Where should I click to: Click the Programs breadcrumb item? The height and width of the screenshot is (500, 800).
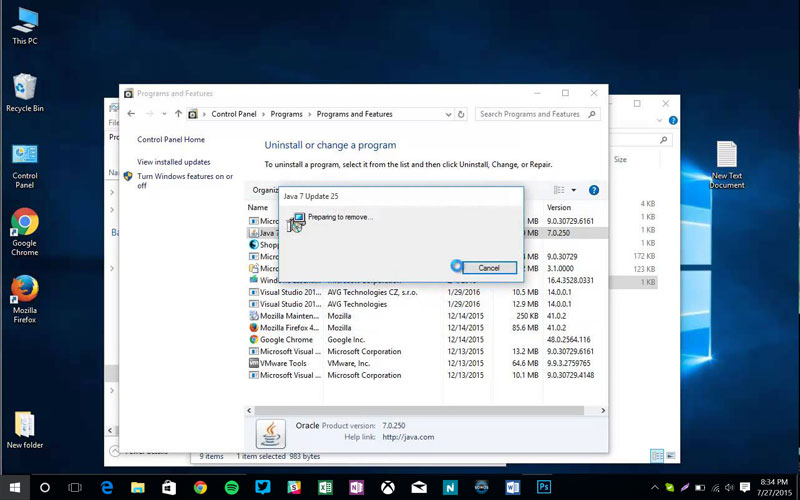286,114
